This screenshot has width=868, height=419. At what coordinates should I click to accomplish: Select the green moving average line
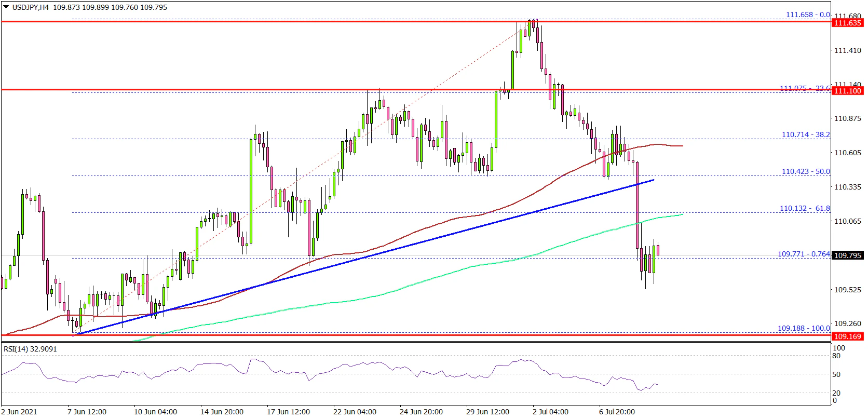click(x=415, y=283)
